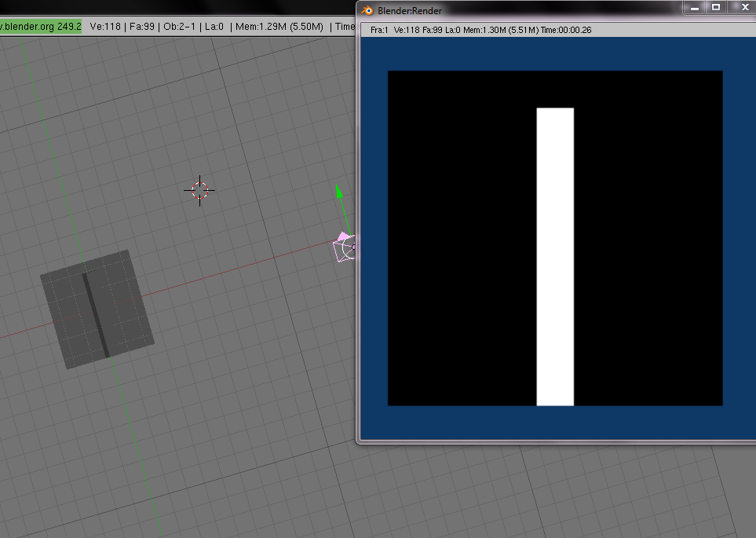Image resolution: width=756 pixels, height=538 pixels.
Task: Click the green Y-axis manipulator arrow
Action: click(x=339, y=192)
